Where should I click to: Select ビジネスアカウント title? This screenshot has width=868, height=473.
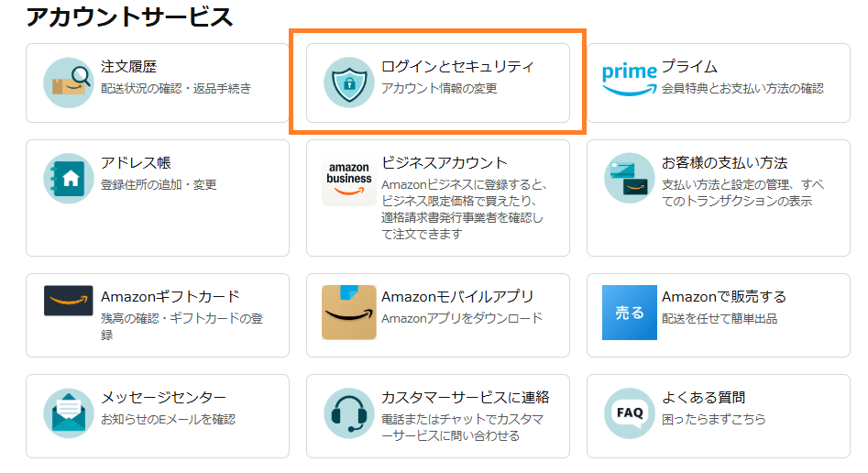444,163
